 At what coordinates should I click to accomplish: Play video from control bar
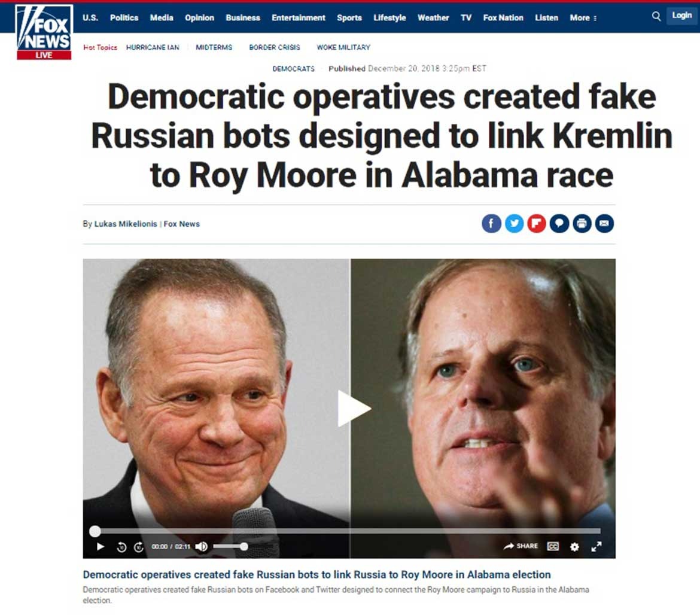point(101,547)
